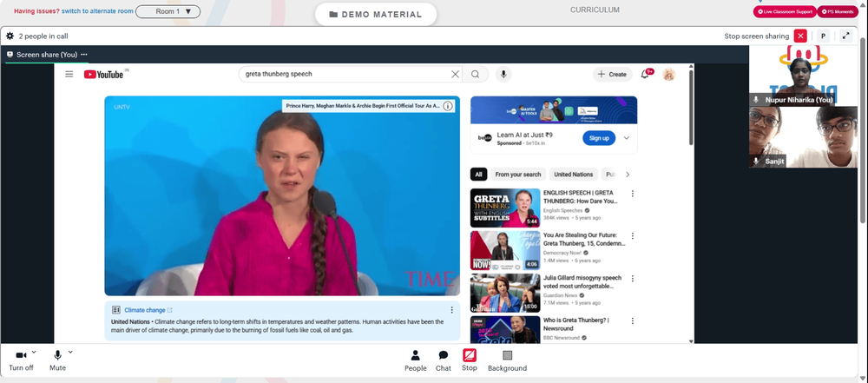Open the People panel
The height and width of the screenshot is (383, 868).
pyautogui.click(x=415, y=360)
